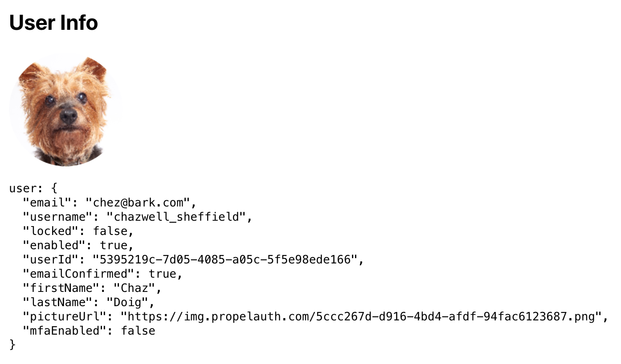
Task: Click the pictureUrl propelauth image link text
Action: point(361,317)
